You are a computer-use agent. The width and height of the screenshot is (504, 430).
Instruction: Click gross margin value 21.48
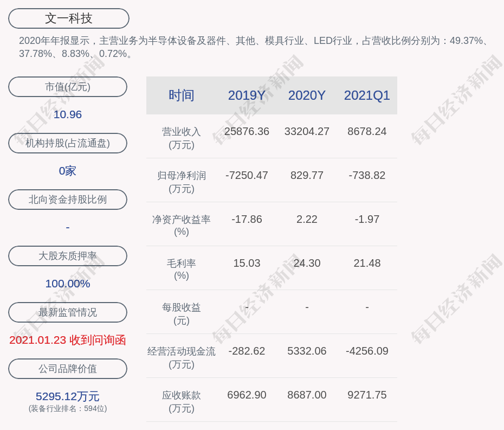367,263
